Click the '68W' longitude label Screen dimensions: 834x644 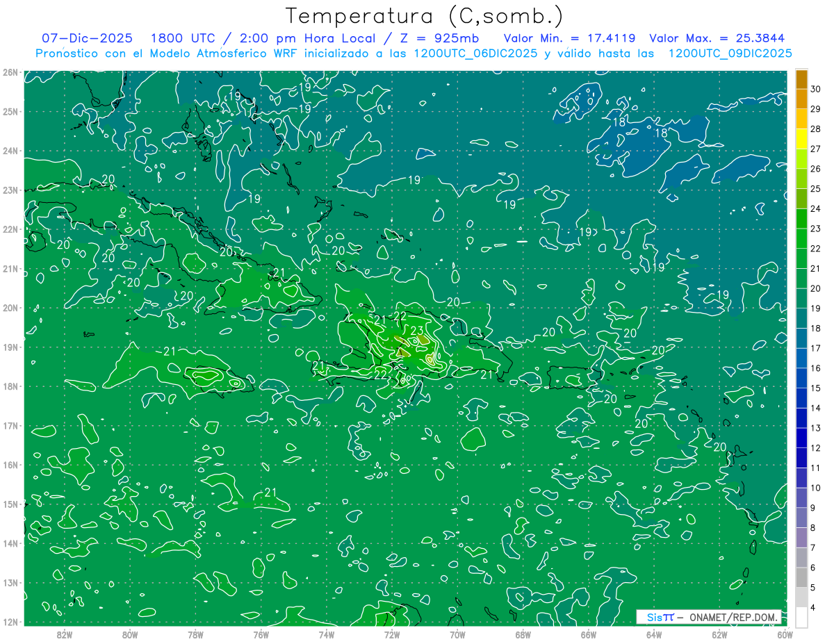coord(523,634)
